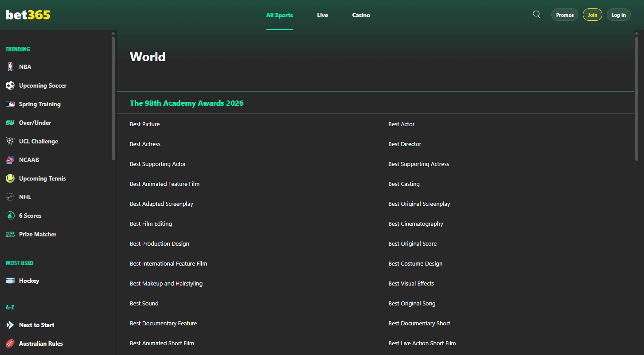
Task: Switch to the Live tab
Action: tap(322, 15)
